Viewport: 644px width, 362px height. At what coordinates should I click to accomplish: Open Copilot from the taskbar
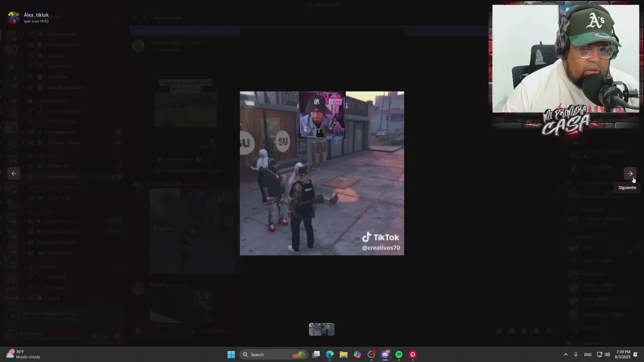coord(357,354)
